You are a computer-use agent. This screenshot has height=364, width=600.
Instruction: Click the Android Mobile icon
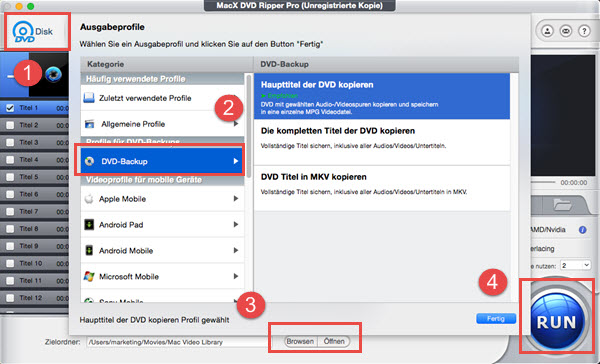pyautogui.click(x=89, y=250)
